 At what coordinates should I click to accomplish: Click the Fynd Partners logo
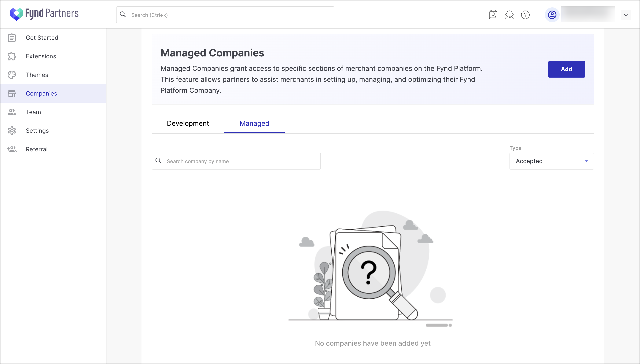[x=44, y=14]
